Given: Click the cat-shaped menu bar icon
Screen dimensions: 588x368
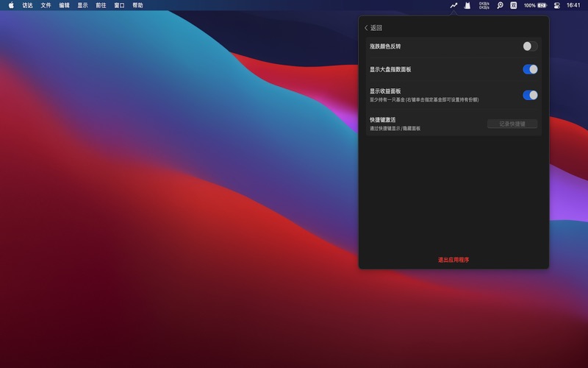Looking at the screenshot, I should click(467, 5).
